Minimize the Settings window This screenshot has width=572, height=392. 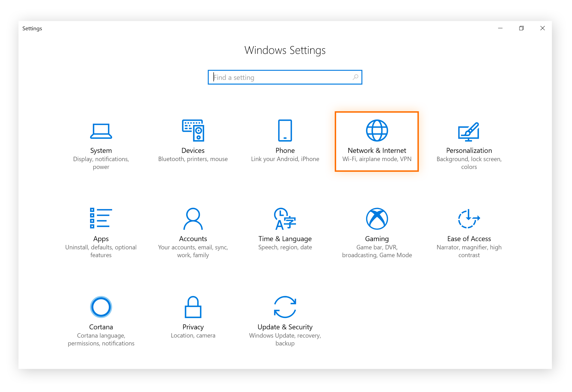coord(500,28)
